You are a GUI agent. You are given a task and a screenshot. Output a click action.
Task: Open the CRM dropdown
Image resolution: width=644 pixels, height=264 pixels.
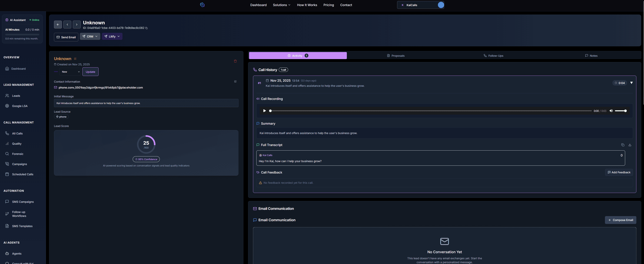point(90,36)
